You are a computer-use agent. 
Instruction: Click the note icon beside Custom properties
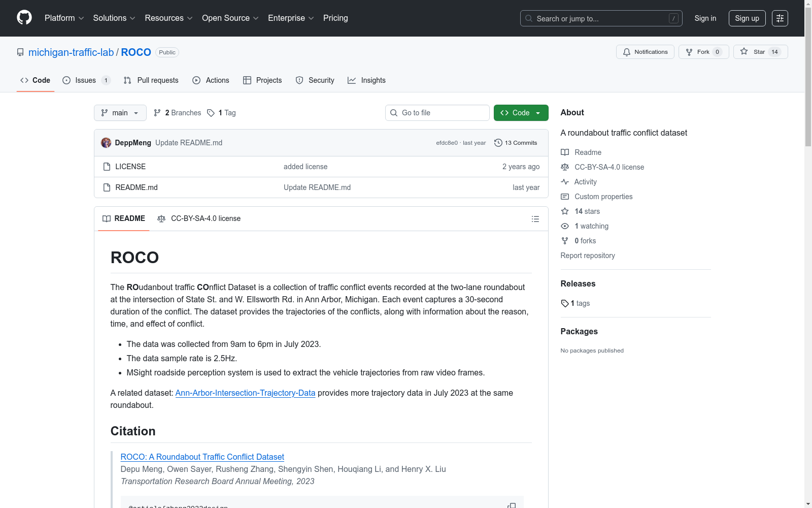565,197
